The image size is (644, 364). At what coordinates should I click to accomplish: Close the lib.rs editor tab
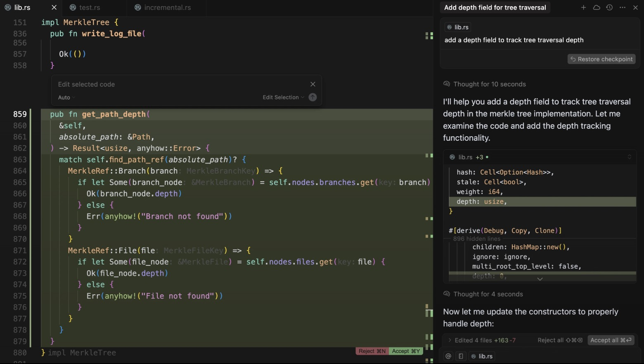tap(54, 7)
